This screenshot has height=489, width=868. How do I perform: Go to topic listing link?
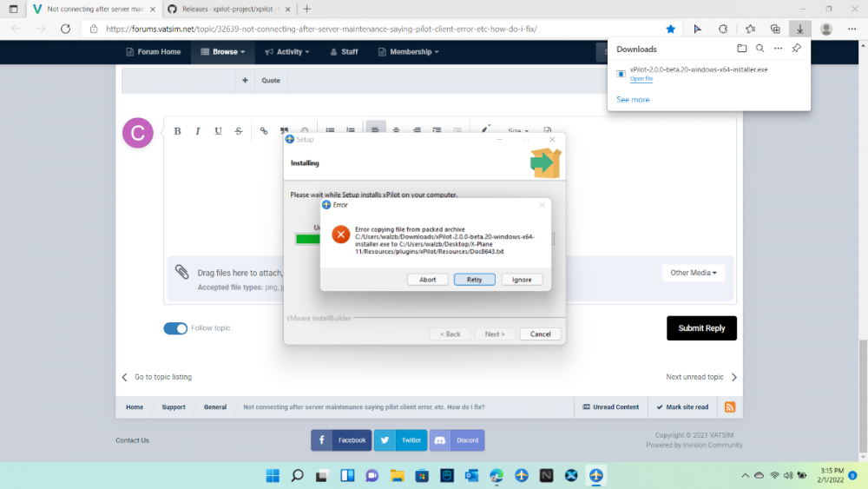(x=156, y=377)
